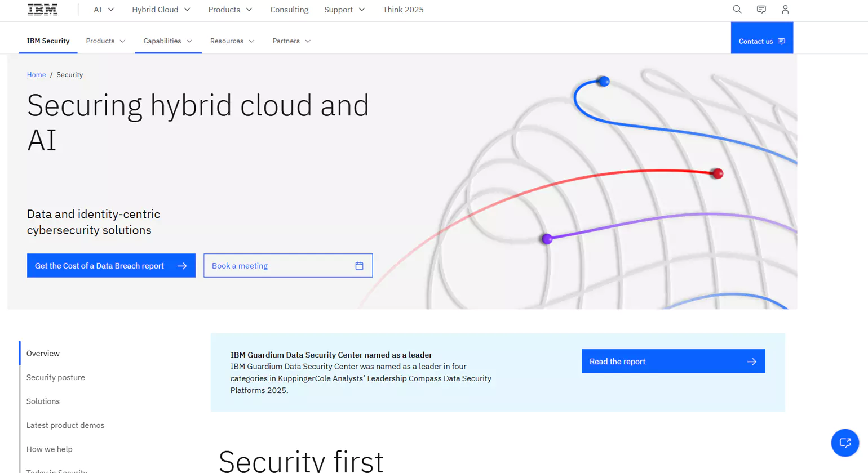Click the chat bubble icon in the top bar
The height and width of the screenshot is (473, 868).
pos(761,9)
